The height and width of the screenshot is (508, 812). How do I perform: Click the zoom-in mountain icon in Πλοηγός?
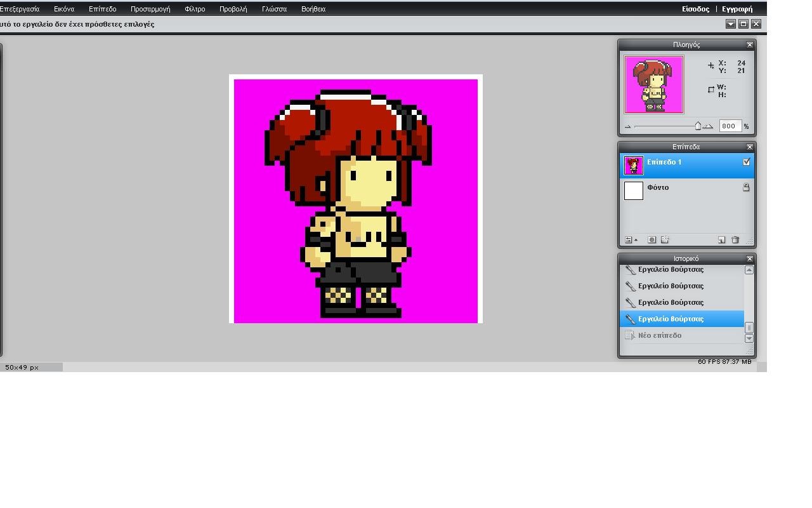pos(709,126)
